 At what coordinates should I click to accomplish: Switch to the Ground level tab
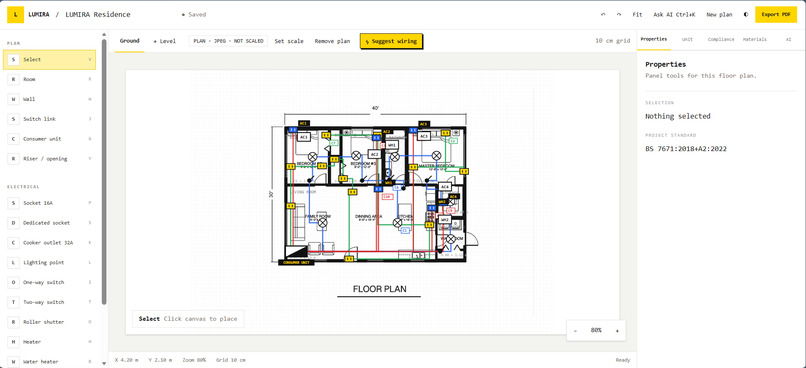point(130,41)
